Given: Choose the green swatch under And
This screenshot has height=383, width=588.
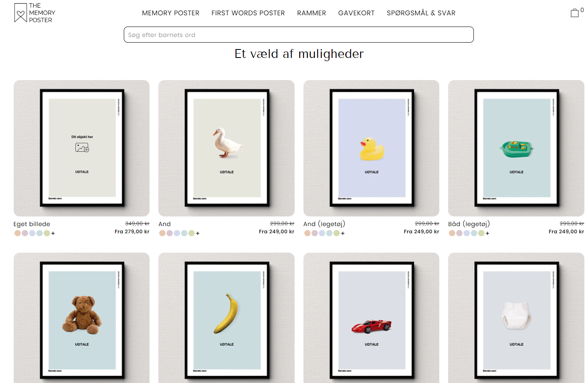Looking at the screenshot, I should click(x=191, y=233).
